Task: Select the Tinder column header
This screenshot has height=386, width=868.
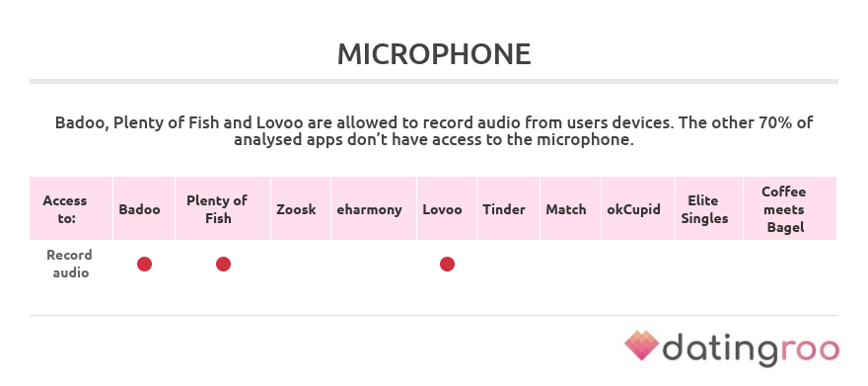Action: tap(508, 208)
